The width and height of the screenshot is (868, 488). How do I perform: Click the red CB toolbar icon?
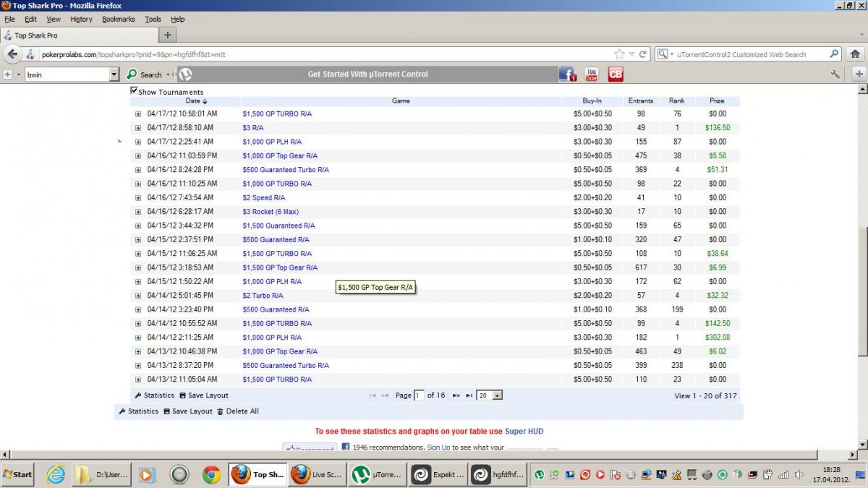[616, 74]
